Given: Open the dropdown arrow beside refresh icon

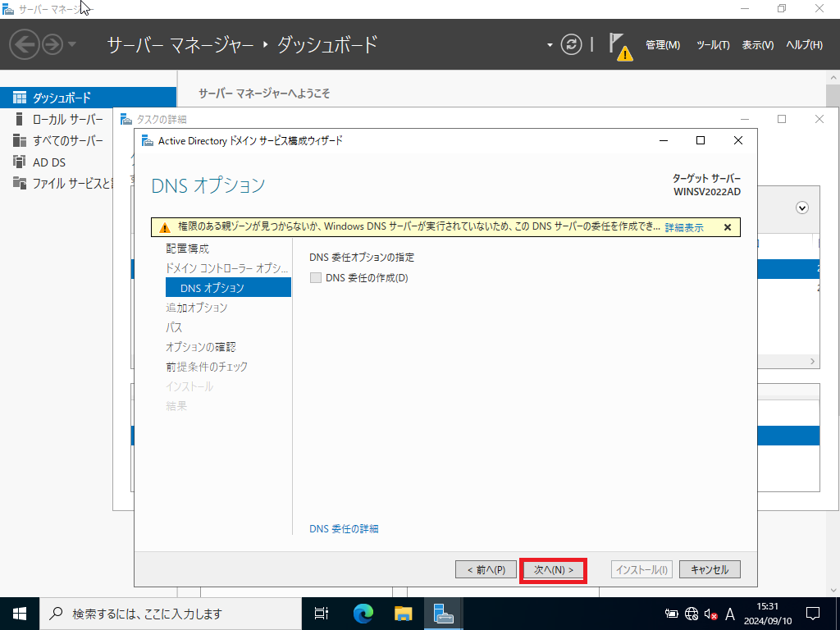Looking at the screenshot, I should [x=550, y=45].
